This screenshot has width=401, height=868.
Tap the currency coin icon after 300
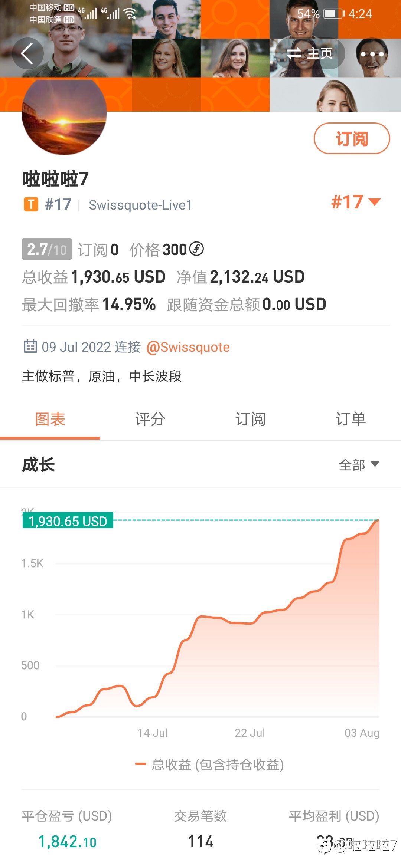click(196, 249)
